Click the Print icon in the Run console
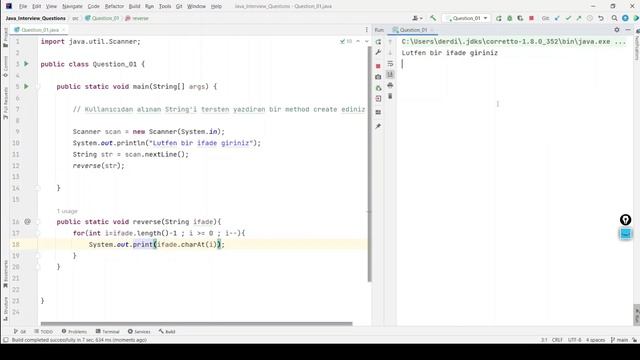640x360 pixels. [390, 85]
